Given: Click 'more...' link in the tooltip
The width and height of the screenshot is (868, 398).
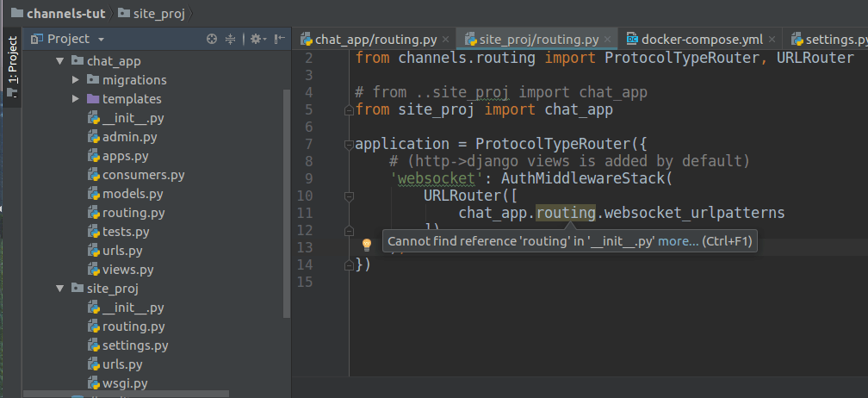Looking at the screenshot, I should [679, 242].
